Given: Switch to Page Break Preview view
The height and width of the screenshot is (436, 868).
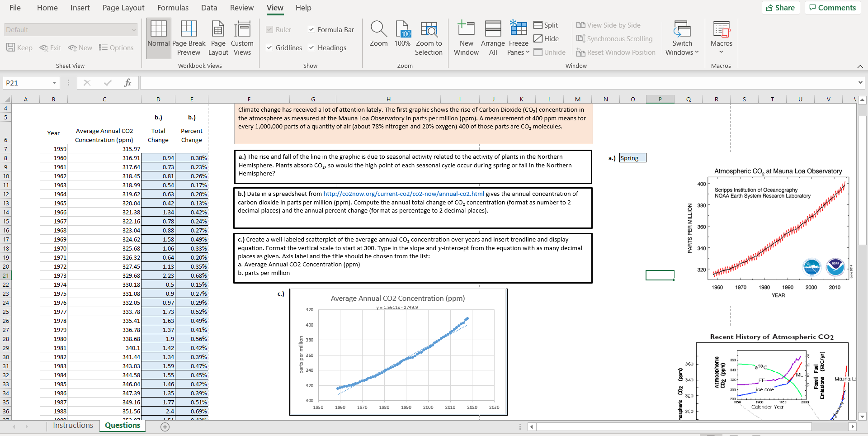Looking at the screenshot, I should coord(189,38).
